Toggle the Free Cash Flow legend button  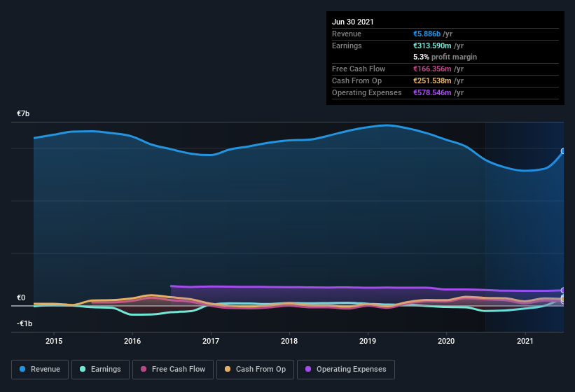tap(173, 370)
